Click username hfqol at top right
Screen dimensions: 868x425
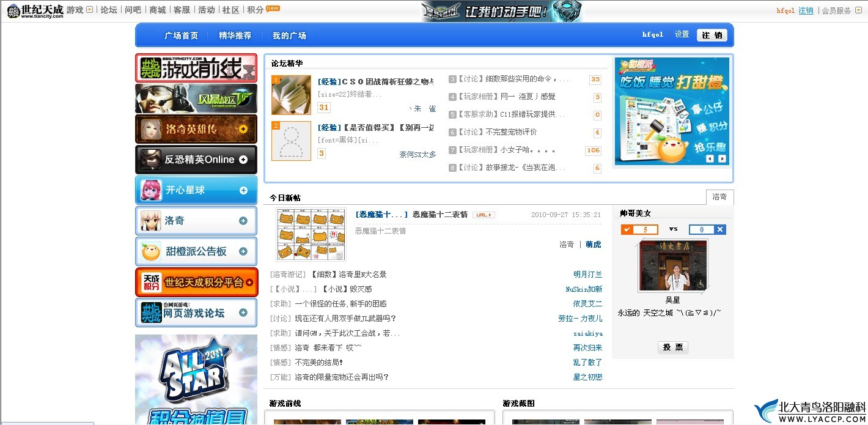click(785, 10)
